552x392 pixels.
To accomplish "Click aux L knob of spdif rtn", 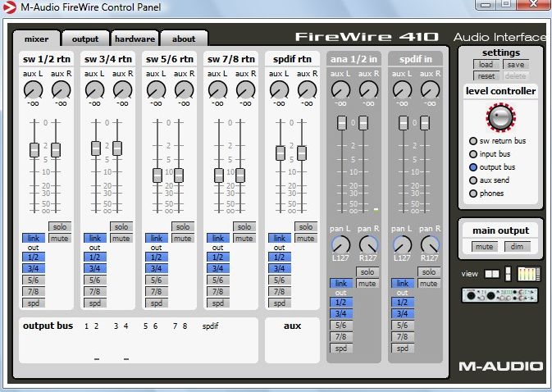I will (279, 89).
